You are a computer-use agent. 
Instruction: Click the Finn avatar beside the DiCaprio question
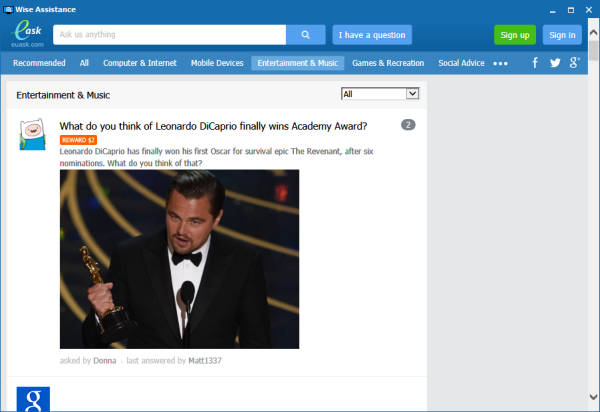coord(32,134)
